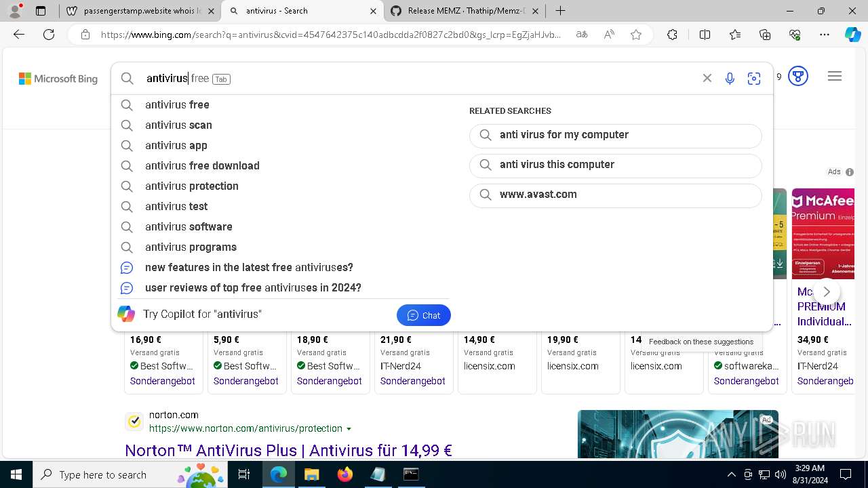Viewport: 868px width, 488px height.
Task: Open Browser essentials heart icon
Action: click(795, 35)
